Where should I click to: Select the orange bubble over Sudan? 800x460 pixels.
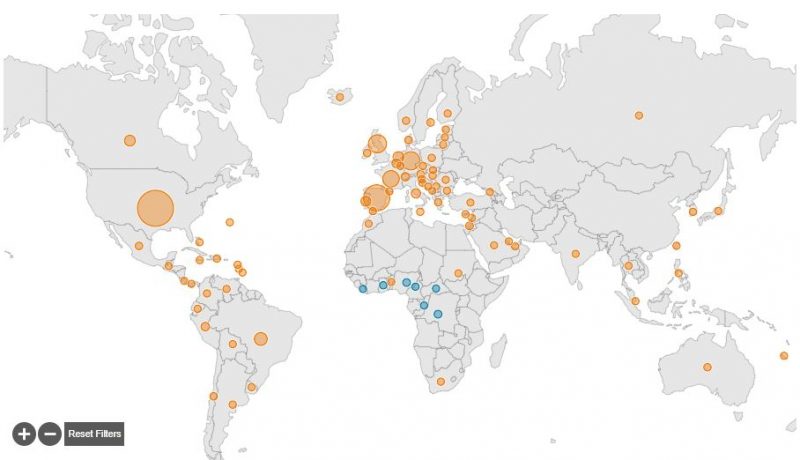tap(458, 273)
